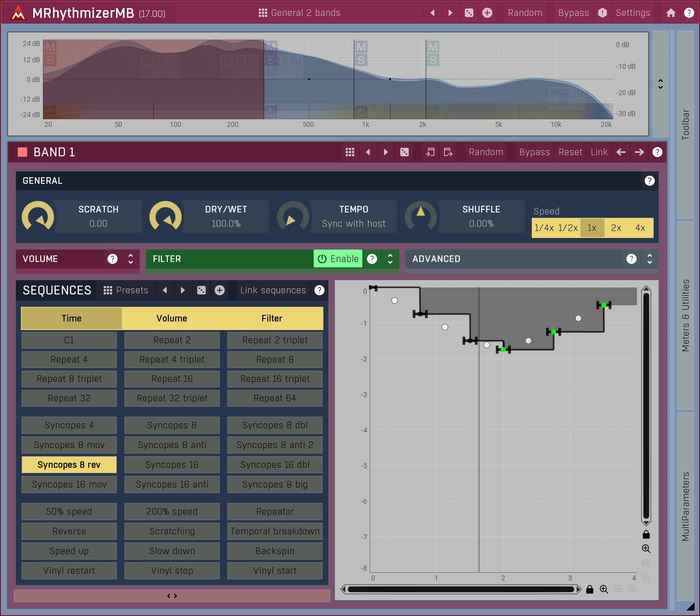Viewport: 700px width, 616px height.
Task: Click the plus add preset icon in top bar
Action: [x=487, y=13]
